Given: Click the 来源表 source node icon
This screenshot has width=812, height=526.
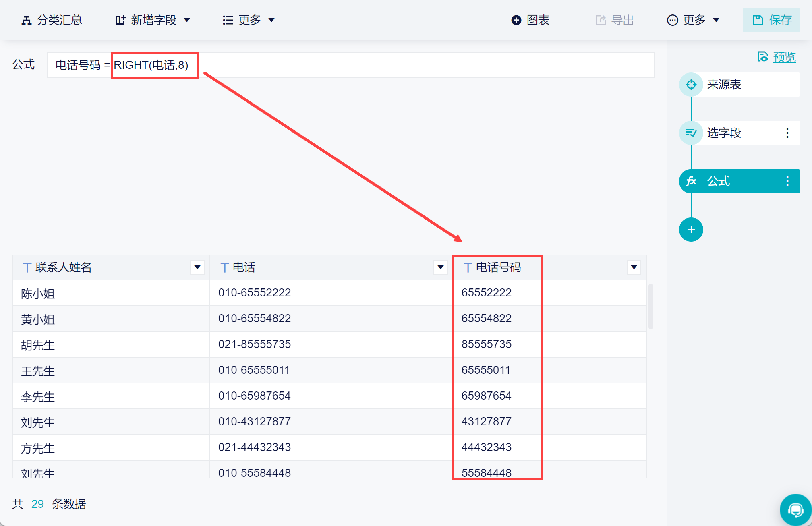Looking at the screenshot, I should tap(691, 85).
